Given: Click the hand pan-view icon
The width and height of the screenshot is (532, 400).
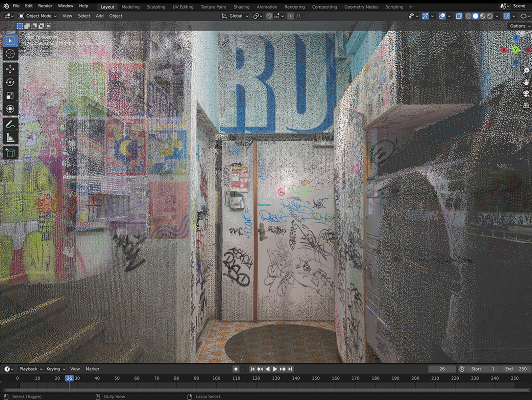Looking at the screenshot, I should click(x=526, y=82).
